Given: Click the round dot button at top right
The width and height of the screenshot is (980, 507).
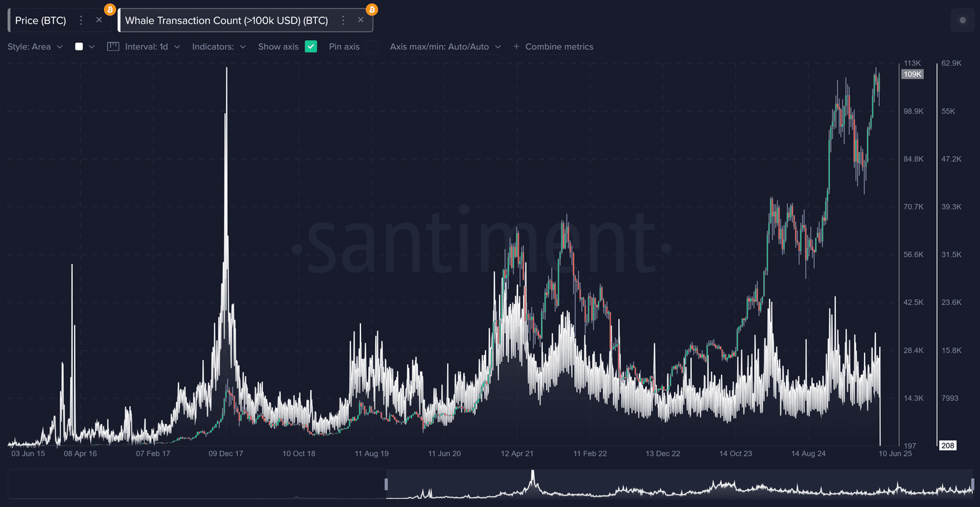Looking at the screenshot, I should (x=963, y=20).
